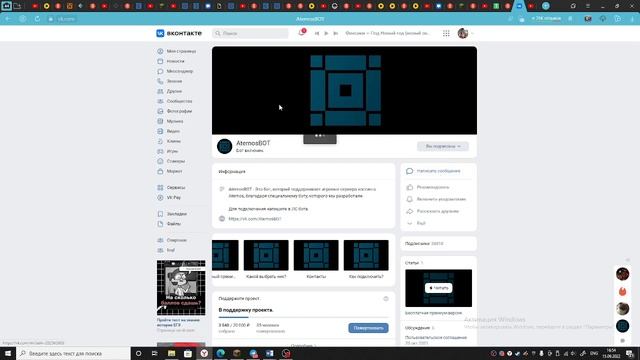The image size is (640, 360).
Task: Open File Explorer from taskbar
Action: pos(171,353)
